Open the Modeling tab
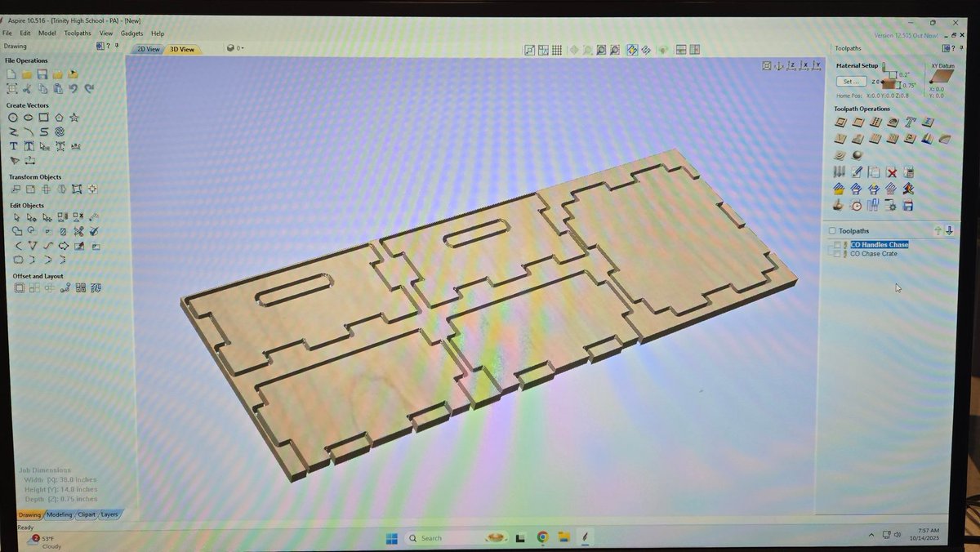980x552 pixels. 60,514
